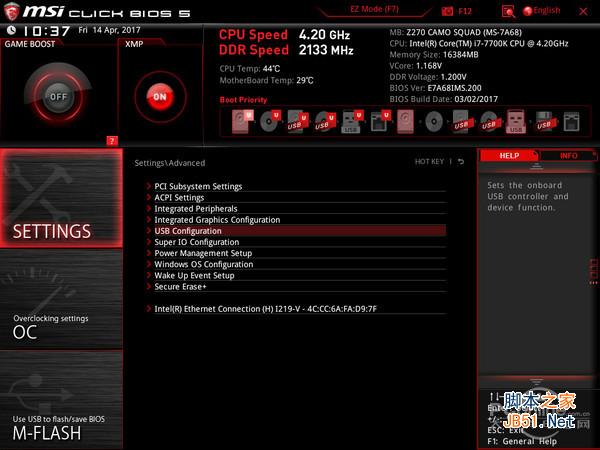Open the search magnifier icon in the top bar
600x450 pixels.
pos(508,11)
